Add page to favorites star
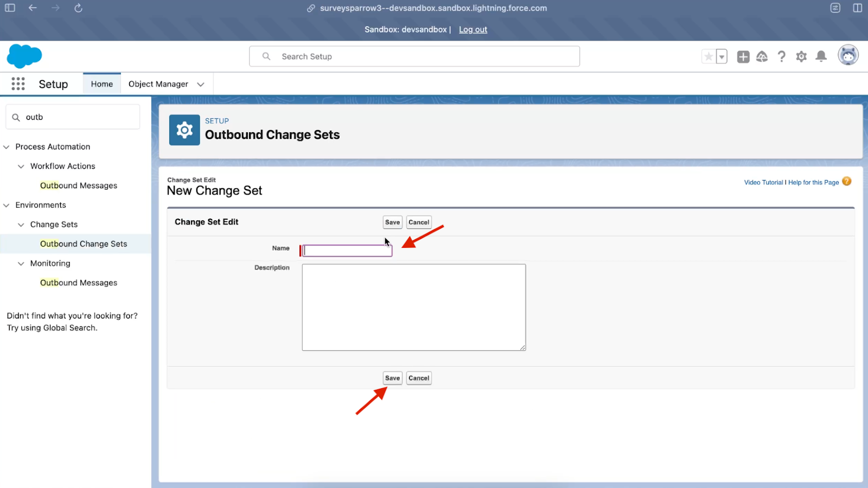 click(709, 56)
